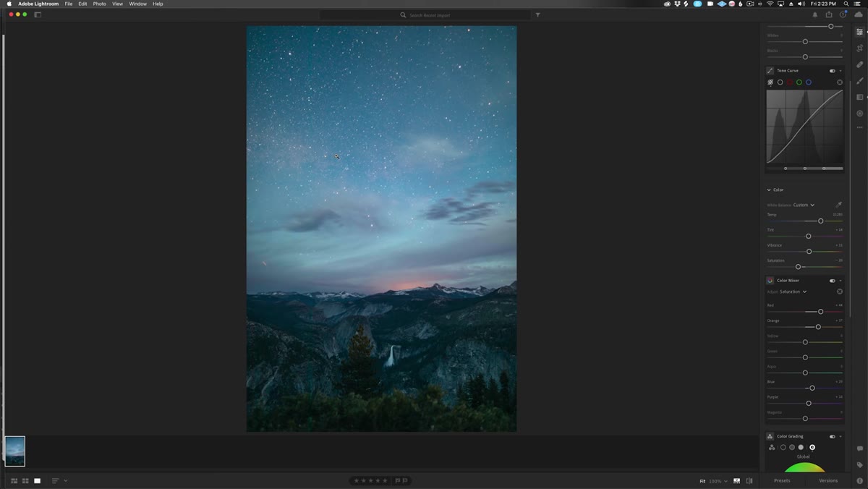Select the white point curve channel
This screenshot has width=868, height=489.
(780, 82)
